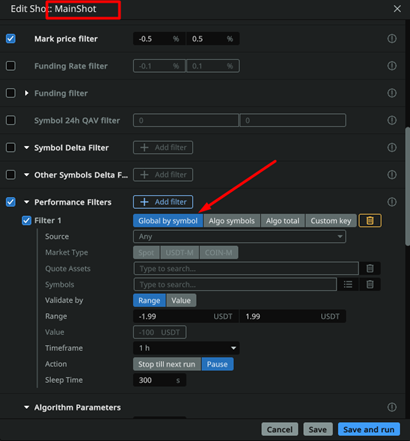410x441 pixels.
Task: Select the Algo total tab
Action: tap(283, 221)
